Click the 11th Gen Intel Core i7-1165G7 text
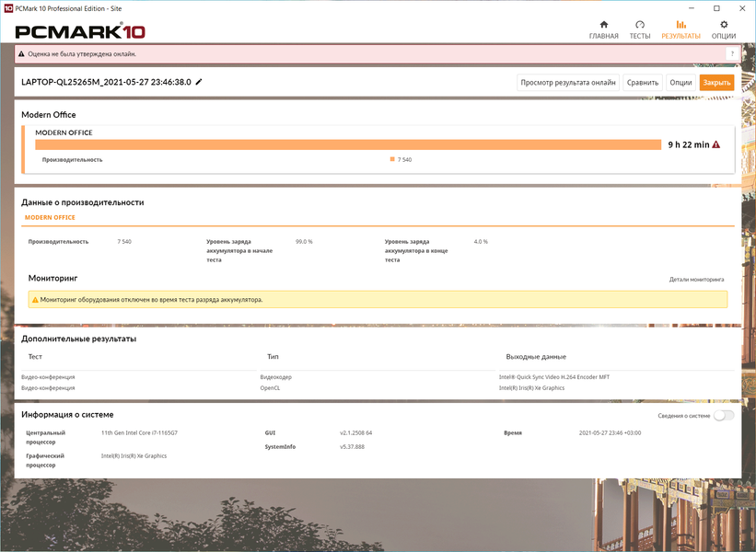This screenshot has height=552, width=756. pyautogui.click(x=139, y=433)
